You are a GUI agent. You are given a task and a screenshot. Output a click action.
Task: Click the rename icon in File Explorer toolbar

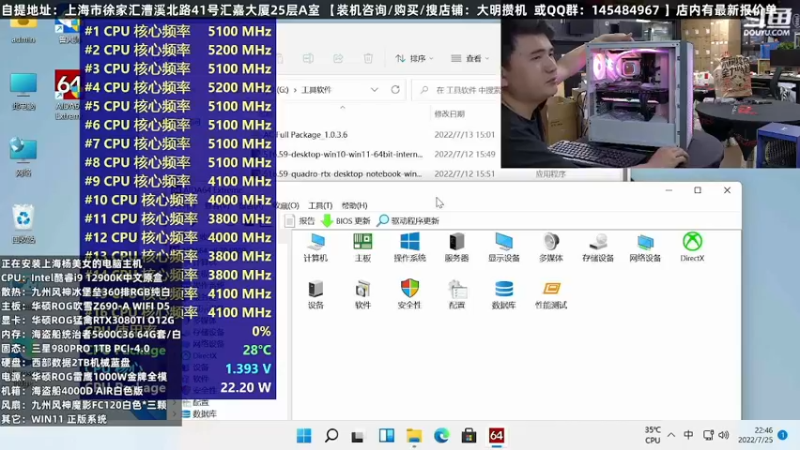pos(308,59)
